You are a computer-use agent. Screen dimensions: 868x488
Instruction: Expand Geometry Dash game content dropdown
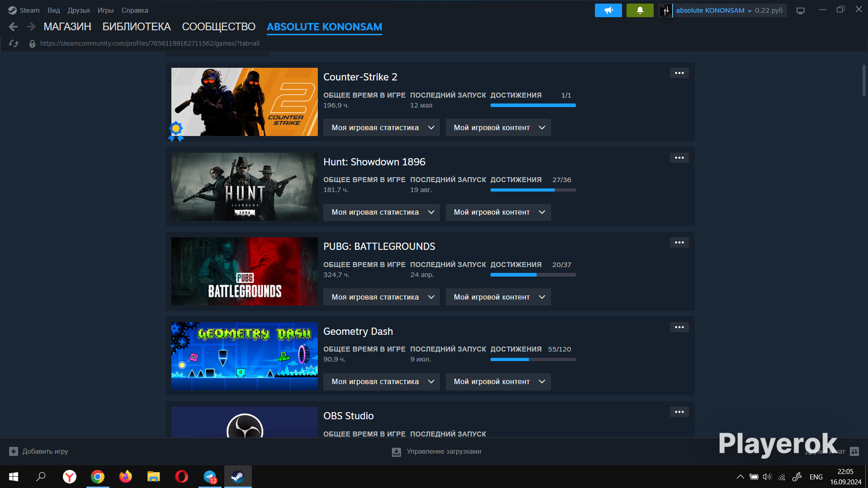[x=498, y=382]
